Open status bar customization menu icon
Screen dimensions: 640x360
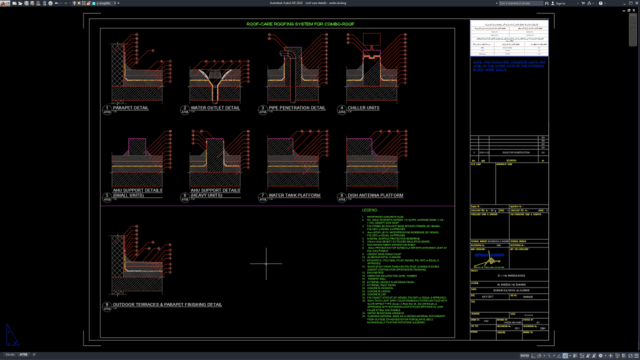636,356
